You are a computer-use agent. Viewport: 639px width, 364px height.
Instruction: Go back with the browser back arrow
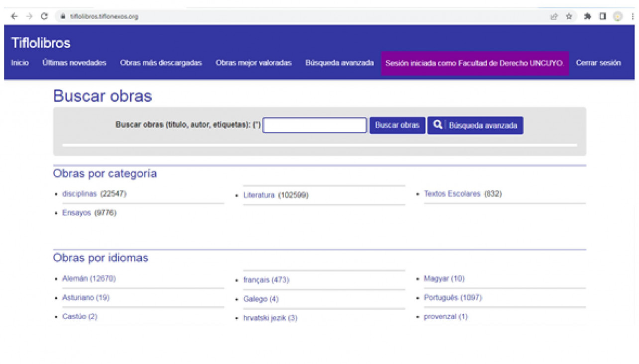coord(14,16)
